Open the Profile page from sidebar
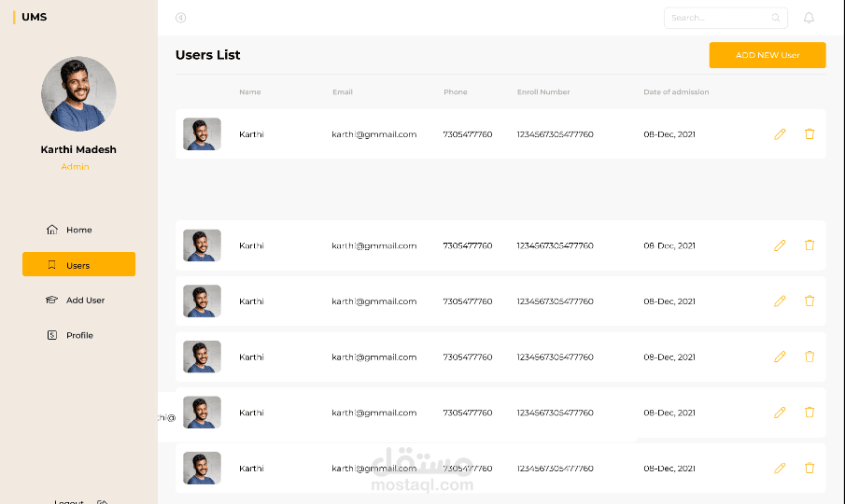845x504 pixels. tap(69, 335)
